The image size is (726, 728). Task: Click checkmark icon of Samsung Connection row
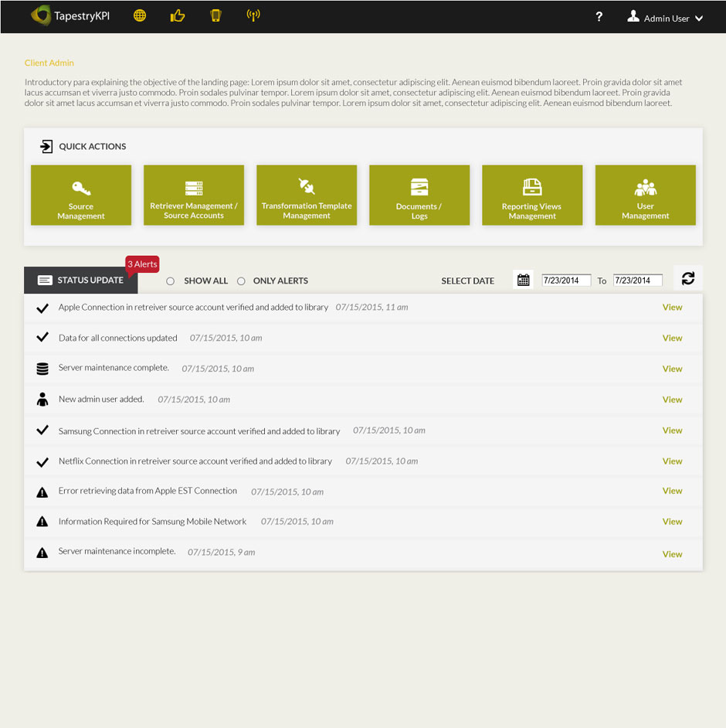pyautogui.click(x=42, y=430)
